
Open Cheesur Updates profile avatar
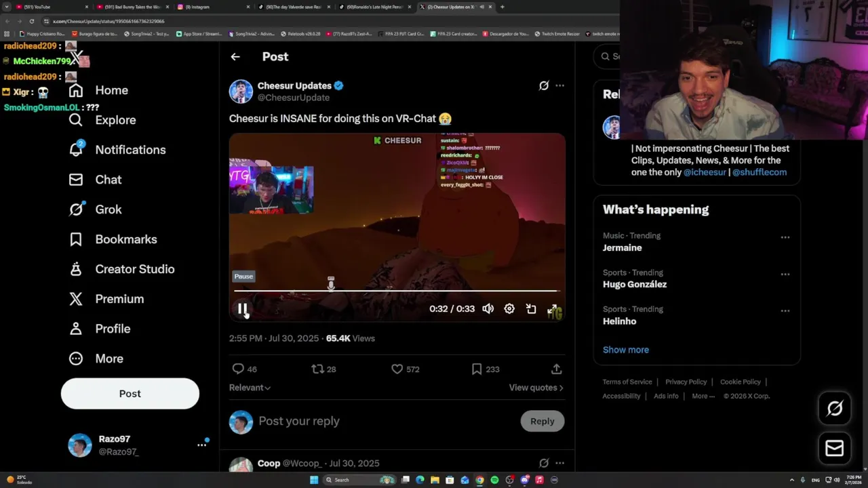click(241, 91)
